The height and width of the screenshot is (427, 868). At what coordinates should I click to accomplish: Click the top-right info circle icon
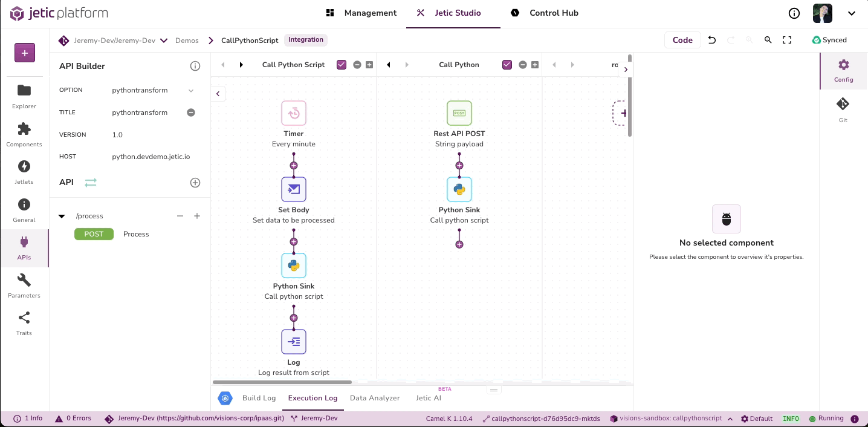click(794, 13)
